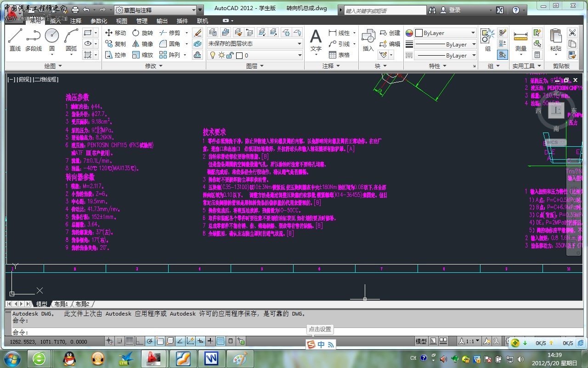Click the Rotate (旋转) tool

142,33
